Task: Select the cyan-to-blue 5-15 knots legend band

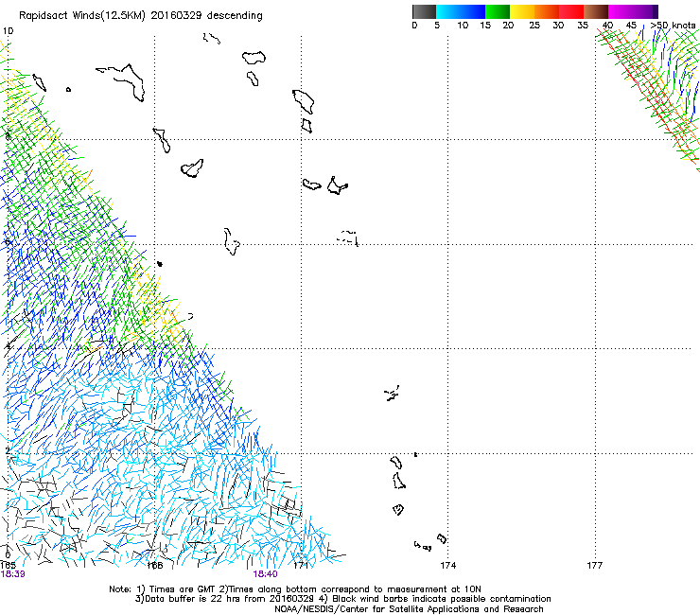Action: pyautogui.click(x=461, y=11)
